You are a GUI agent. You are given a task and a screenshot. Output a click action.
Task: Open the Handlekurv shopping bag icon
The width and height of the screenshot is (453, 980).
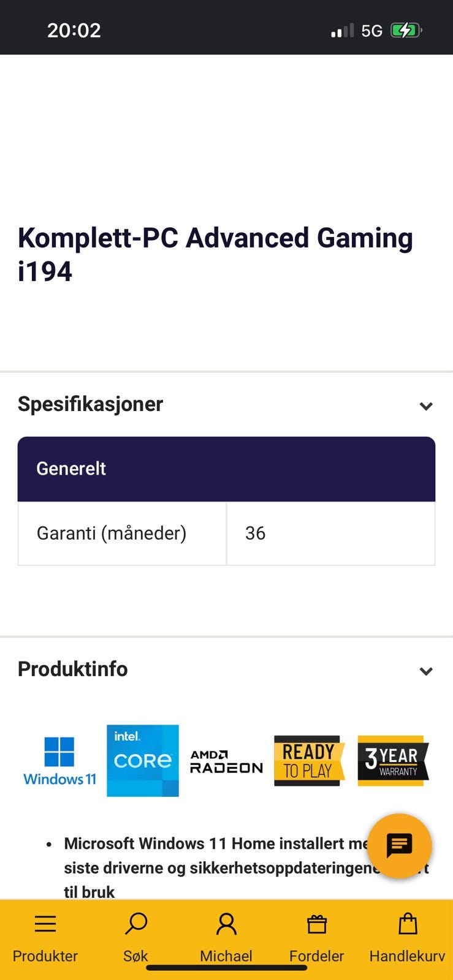[407, 924]
